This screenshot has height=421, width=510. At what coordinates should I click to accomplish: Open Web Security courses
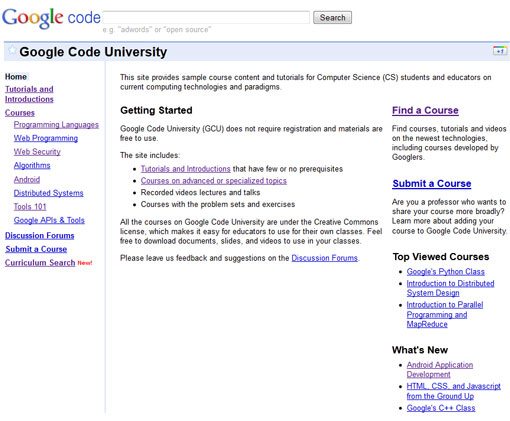click(37, 152)
